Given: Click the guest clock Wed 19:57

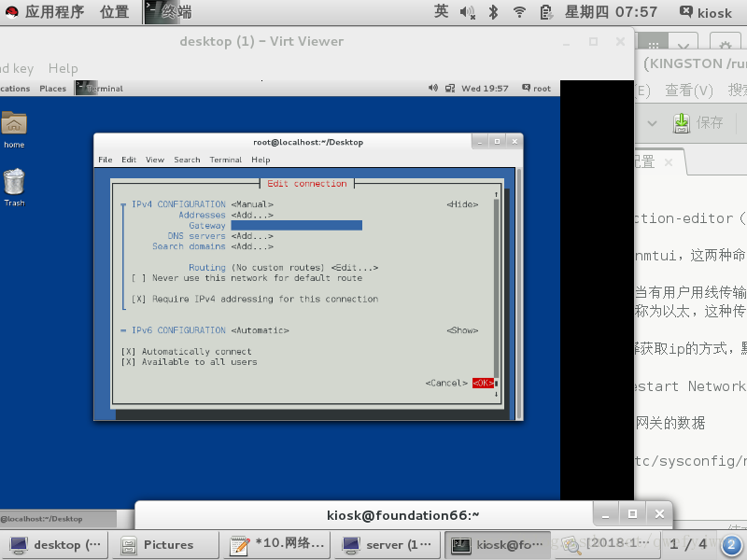Looking at the screenshot, I should coord(485,88).
